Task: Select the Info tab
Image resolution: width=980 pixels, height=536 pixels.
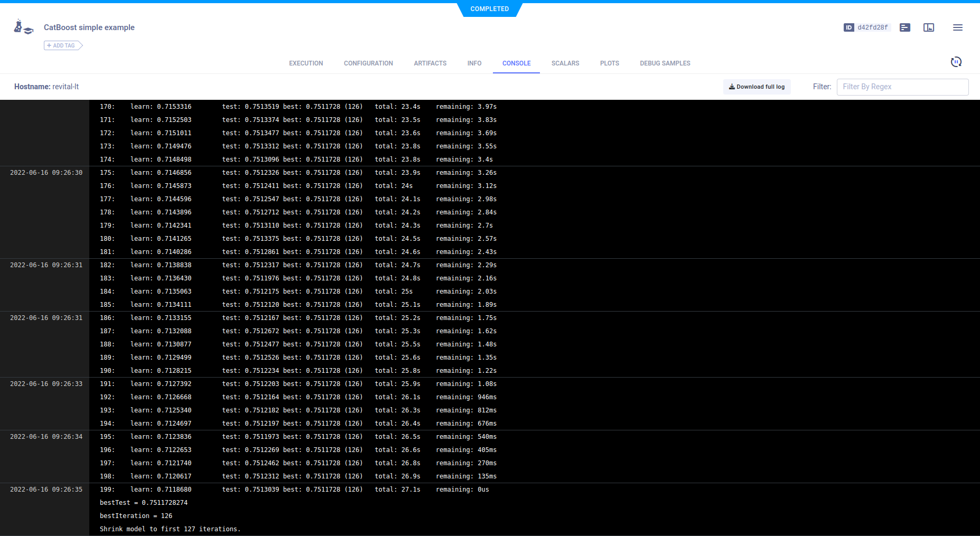Action: (x=474, y=63)
